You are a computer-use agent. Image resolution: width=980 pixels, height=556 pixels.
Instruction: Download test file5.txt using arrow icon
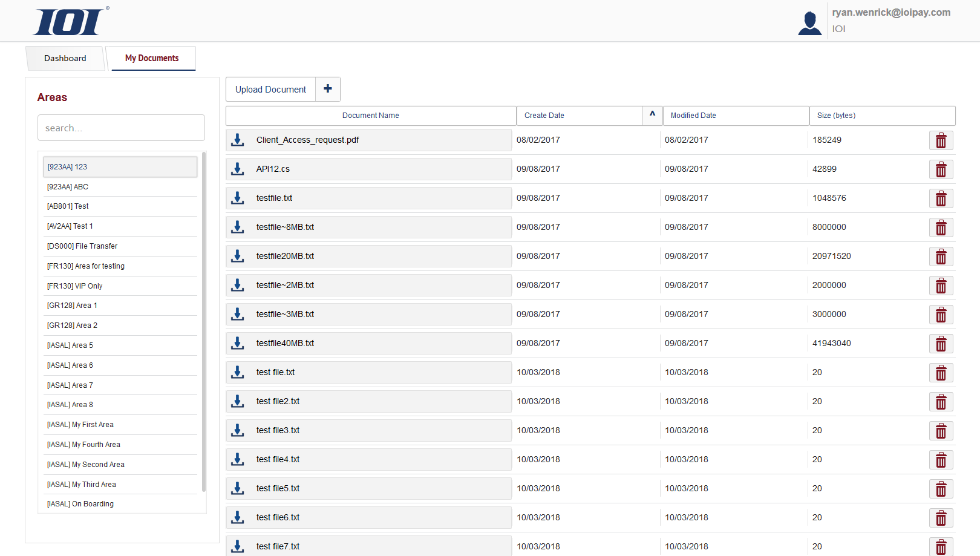point(238,489)
